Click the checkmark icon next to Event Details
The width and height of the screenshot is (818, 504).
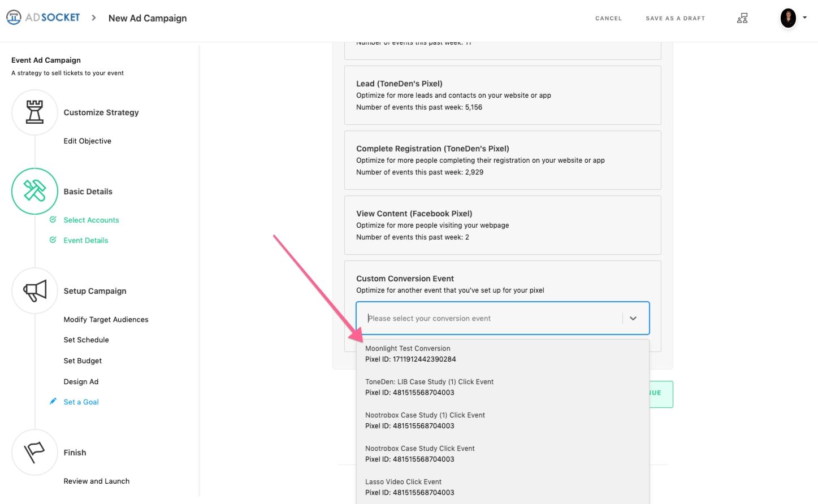click(53, 240)
